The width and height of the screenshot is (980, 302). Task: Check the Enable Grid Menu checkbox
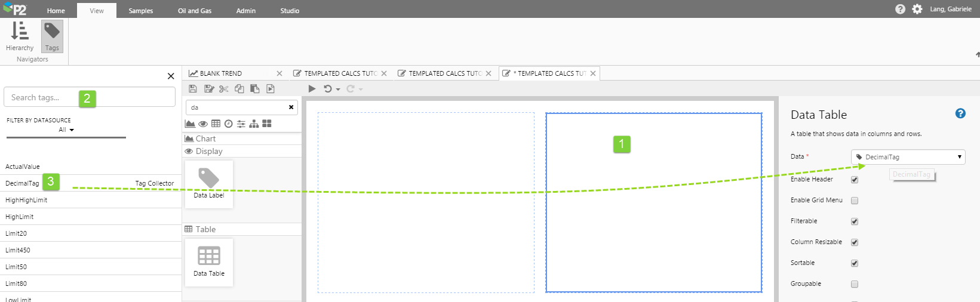point(855,201)
